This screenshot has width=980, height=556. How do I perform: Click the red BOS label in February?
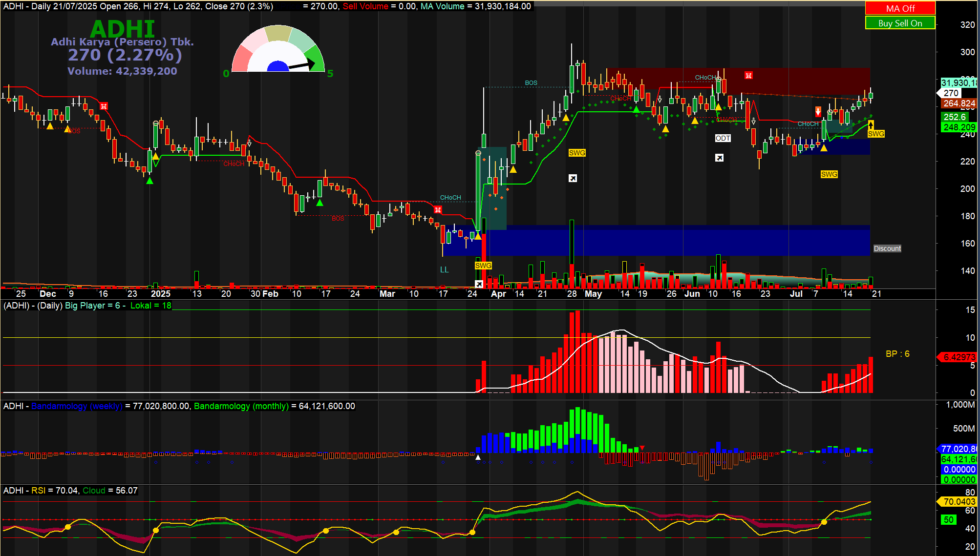point(338,219)
